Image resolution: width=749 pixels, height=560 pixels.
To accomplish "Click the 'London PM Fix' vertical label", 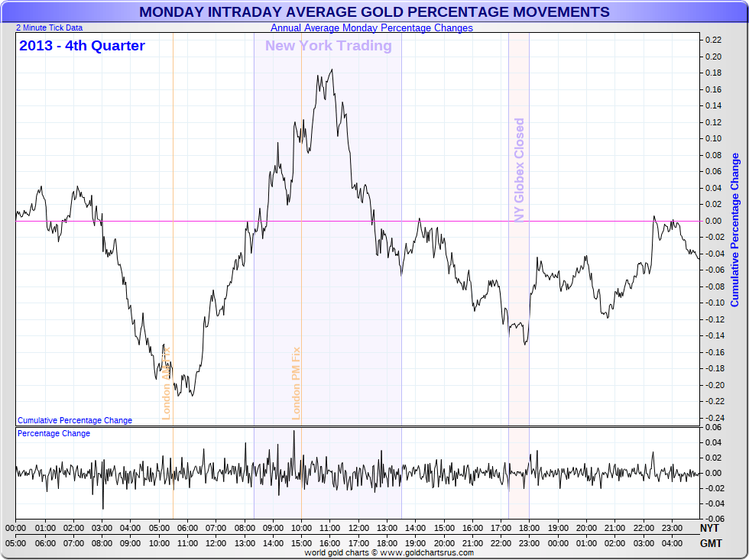I will click(x=297, y=384).
